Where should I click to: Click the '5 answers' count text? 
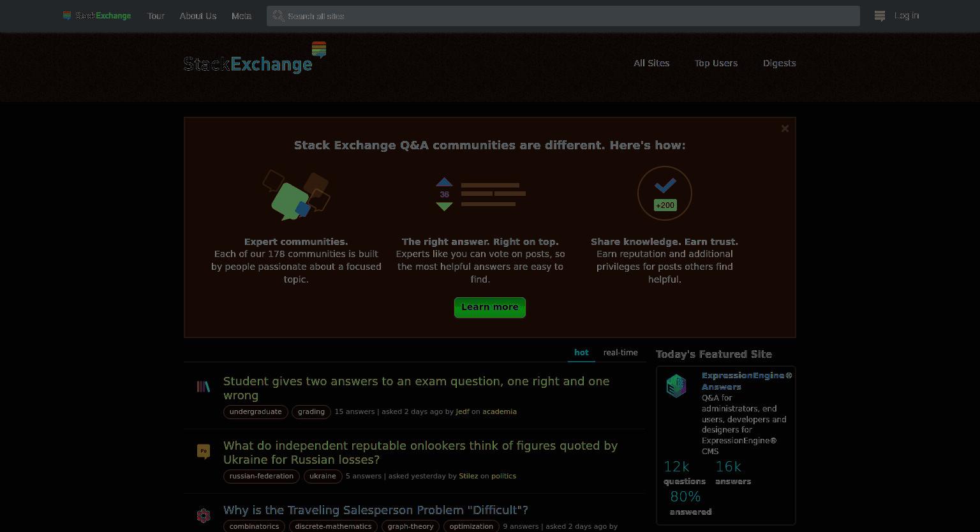[364, 477]
